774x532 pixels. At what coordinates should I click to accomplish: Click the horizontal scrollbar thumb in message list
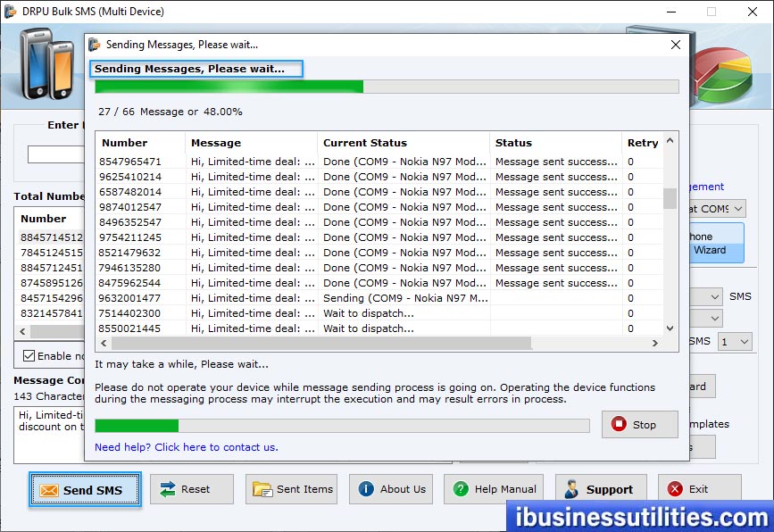[321, 343]
